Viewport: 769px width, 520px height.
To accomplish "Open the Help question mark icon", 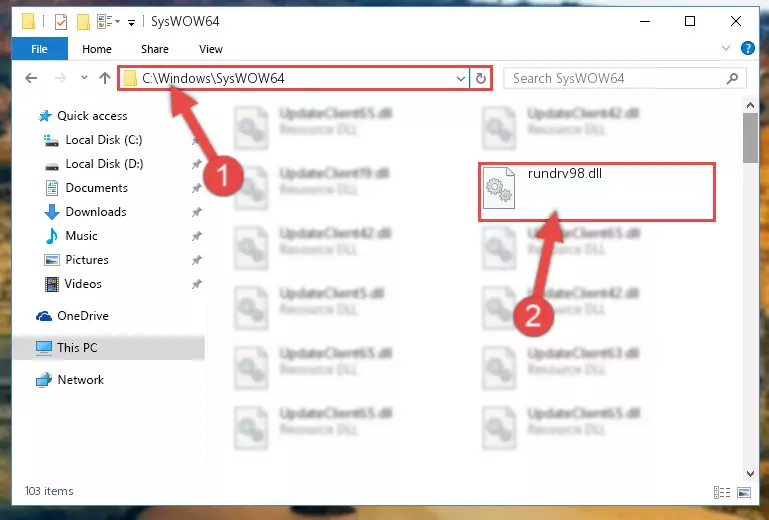I will 747,48.
